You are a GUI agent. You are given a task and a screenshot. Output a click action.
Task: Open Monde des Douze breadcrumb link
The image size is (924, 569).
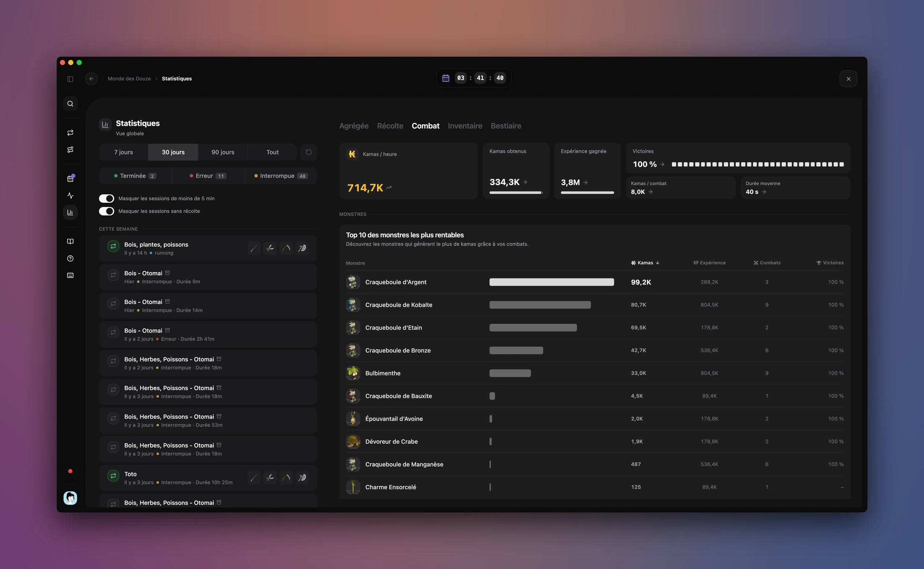point(129,79)
